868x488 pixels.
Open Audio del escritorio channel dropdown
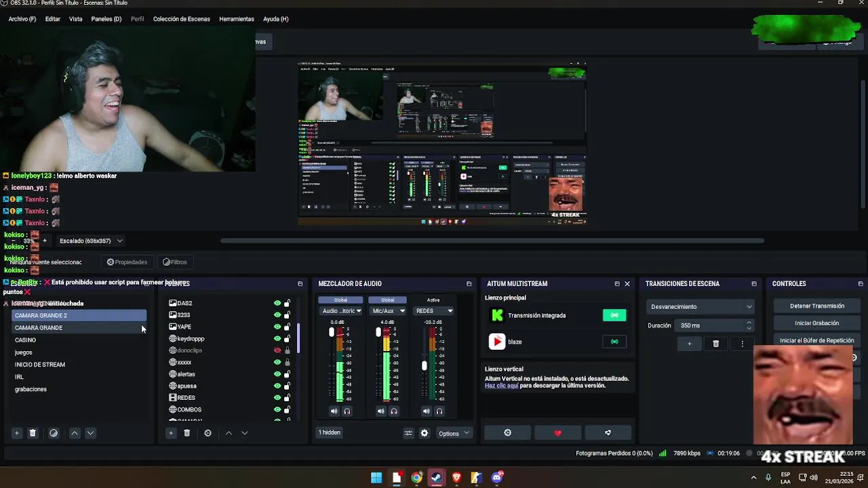pyautogui.click(x=341, y=311)
